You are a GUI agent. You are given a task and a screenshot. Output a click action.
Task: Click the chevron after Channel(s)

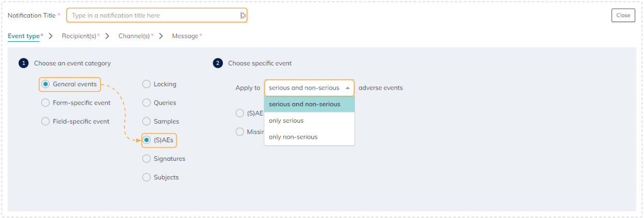click(161, 36)
